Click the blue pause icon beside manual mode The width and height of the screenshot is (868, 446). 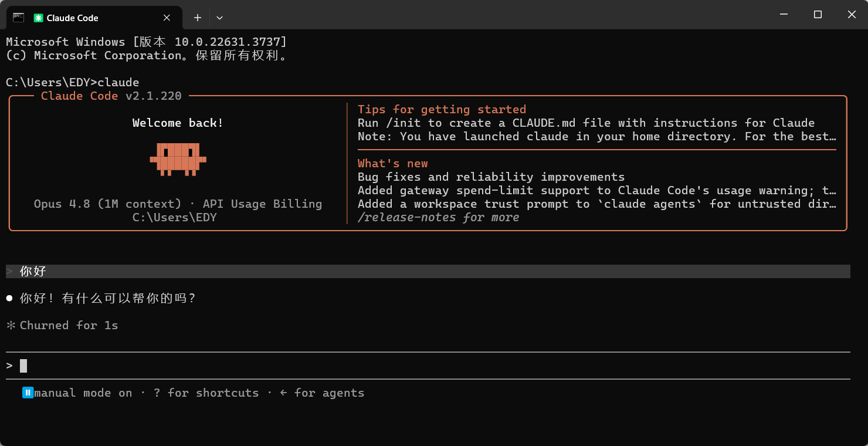(x=28, y=393)
